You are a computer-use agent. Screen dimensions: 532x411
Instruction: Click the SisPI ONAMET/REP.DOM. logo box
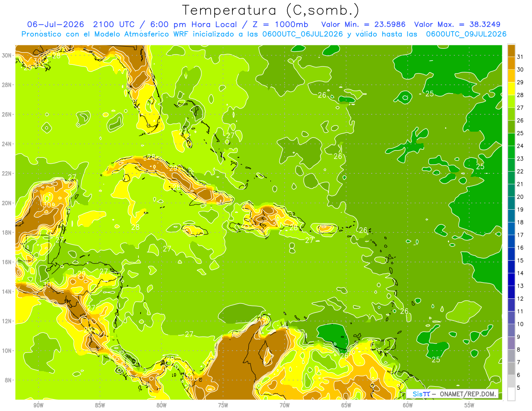coord(453,394)
